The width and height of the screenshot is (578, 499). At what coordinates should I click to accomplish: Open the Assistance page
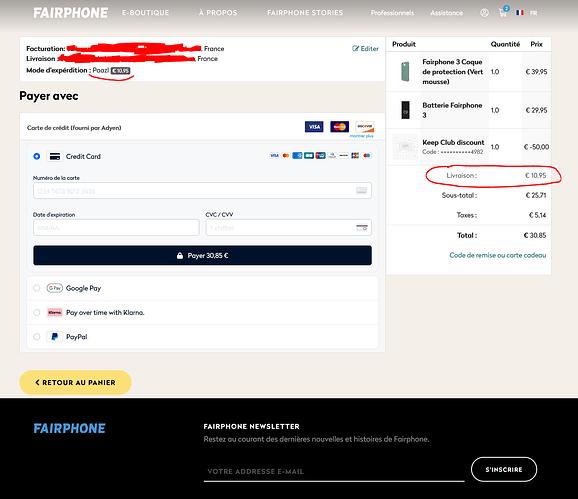tap(446, 13)
